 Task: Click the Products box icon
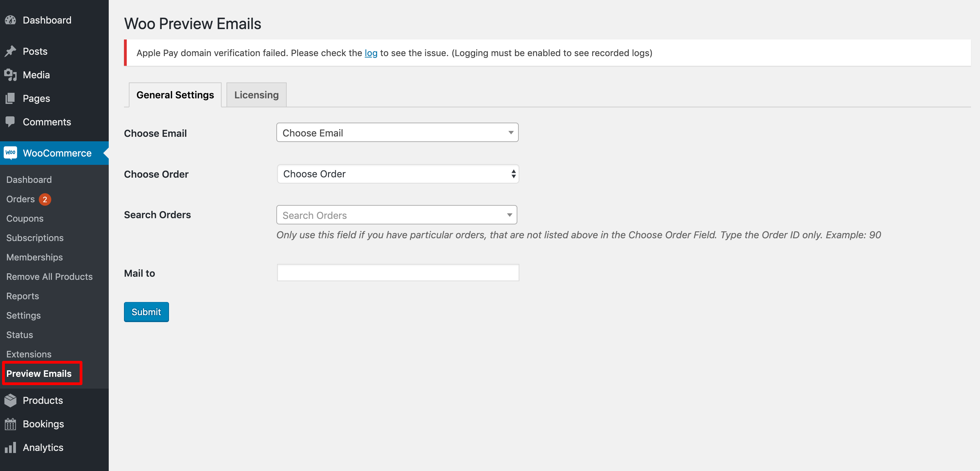coord(11,400)
